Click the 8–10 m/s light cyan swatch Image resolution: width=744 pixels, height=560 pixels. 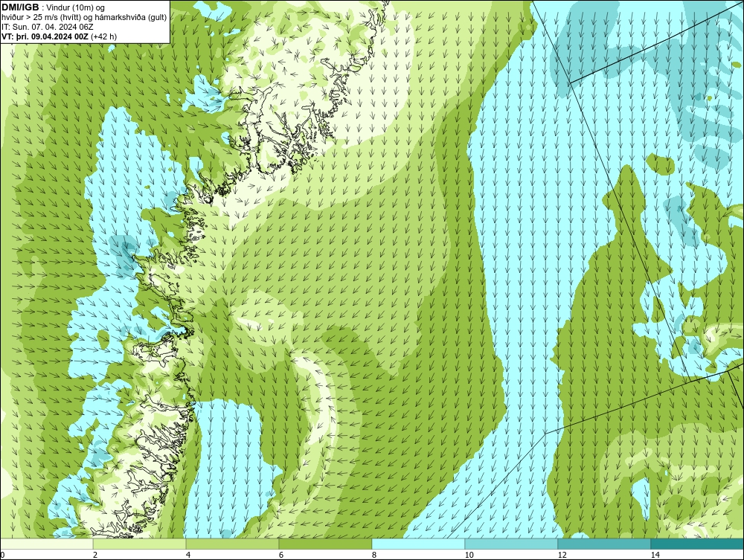[418, 544]
